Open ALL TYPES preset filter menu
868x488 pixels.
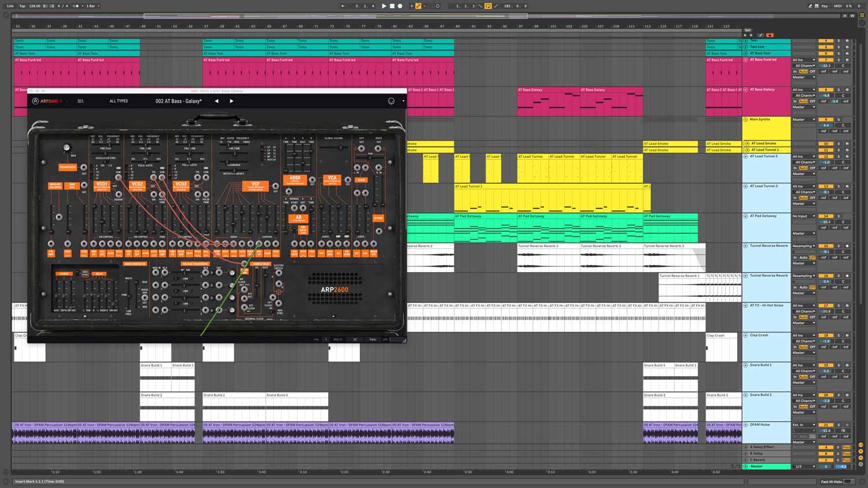tap(119, 101)
